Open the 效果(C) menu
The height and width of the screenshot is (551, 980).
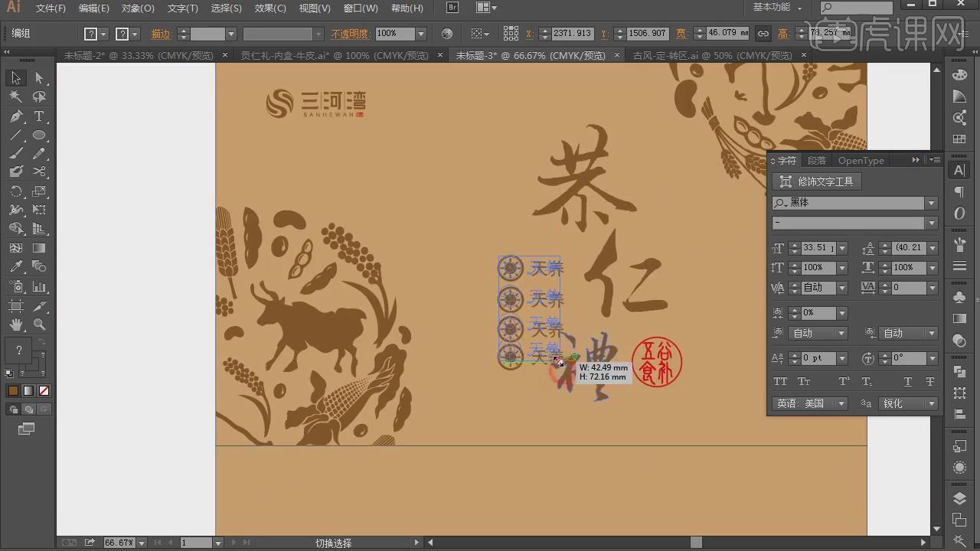270,8
